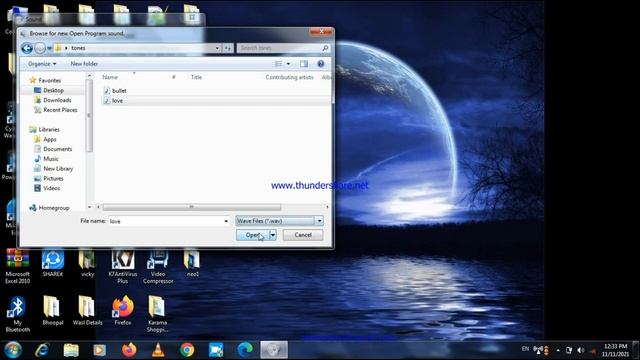
Task: Open the media player taskbar icon
Action: (100, 350)
